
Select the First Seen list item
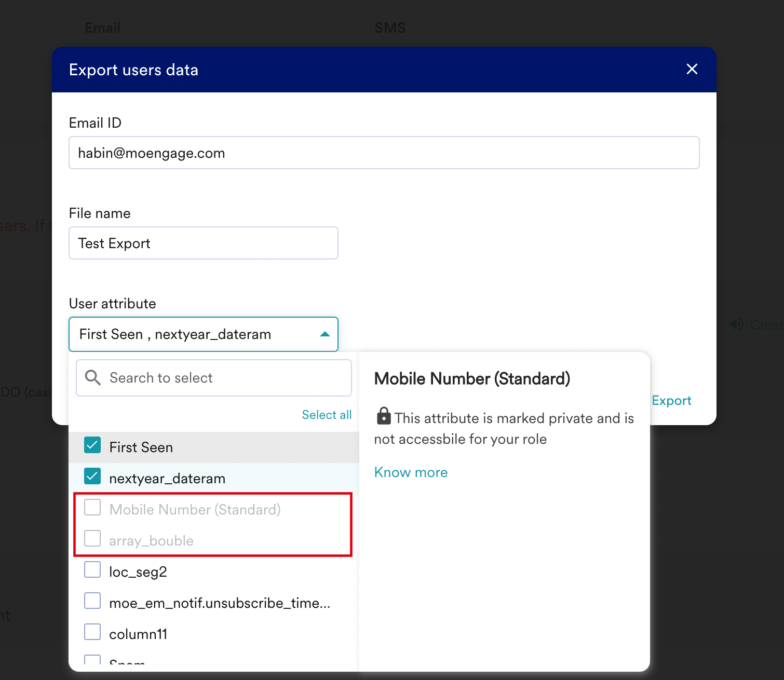pos(141,447)
